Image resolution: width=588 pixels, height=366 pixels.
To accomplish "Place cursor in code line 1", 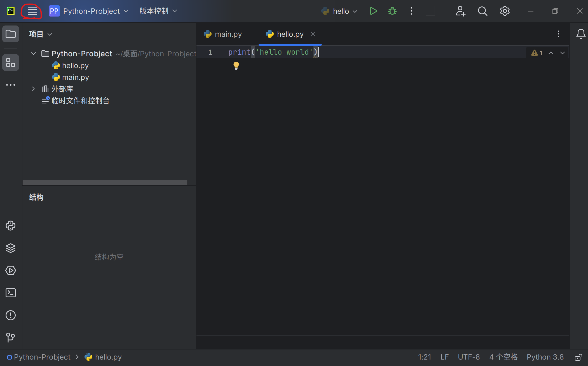I will [x=273, y=52].
